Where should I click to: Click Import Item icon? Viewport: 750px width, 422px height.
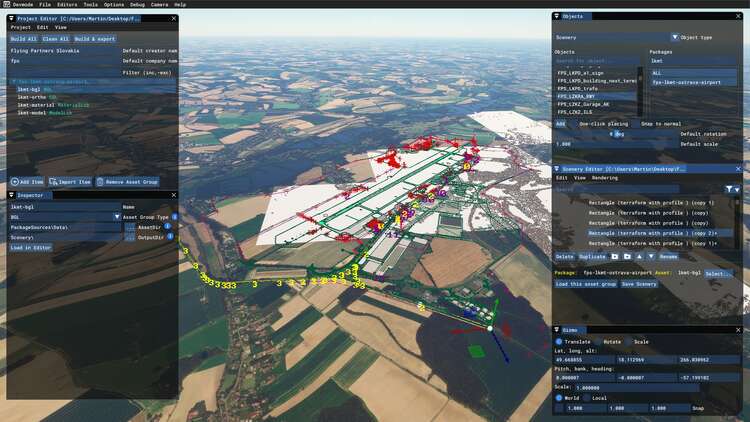click(53, 182)
